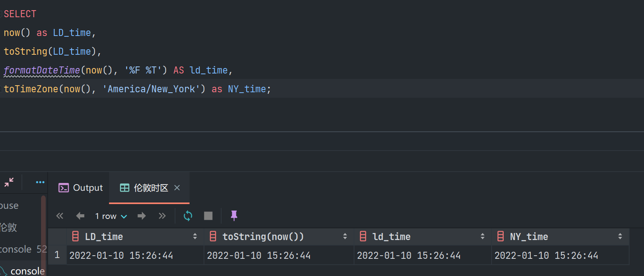The image size is (644, 276).
Task: Click formatDateTime function in the query
Action: pos(42,70)
